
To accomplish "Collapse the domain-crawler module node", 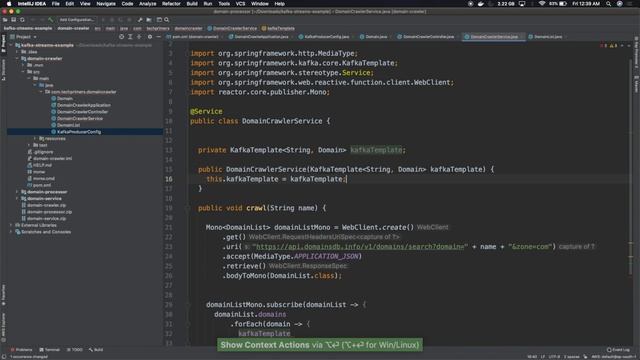I will [x=17, y=58].
